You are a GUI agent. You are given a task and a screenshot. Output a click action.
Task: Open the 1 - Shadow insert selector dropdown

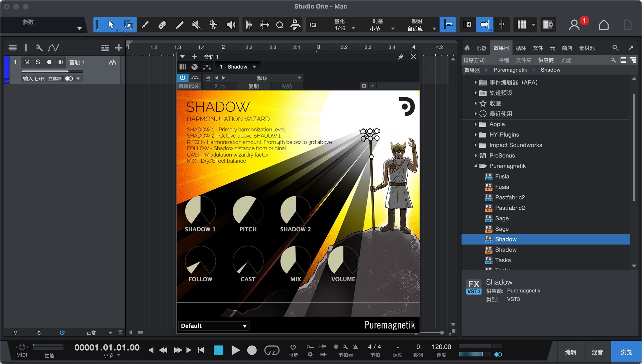(238, 67)
